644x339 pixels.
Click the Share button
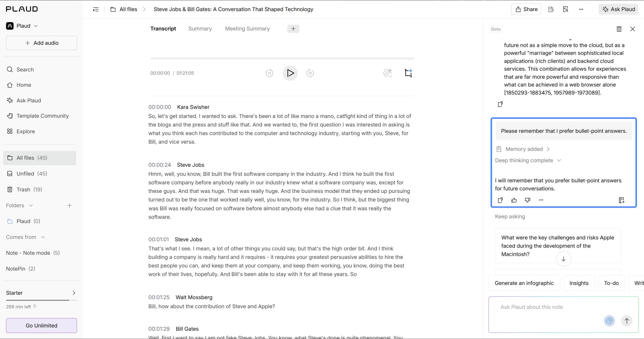point(526,9)
